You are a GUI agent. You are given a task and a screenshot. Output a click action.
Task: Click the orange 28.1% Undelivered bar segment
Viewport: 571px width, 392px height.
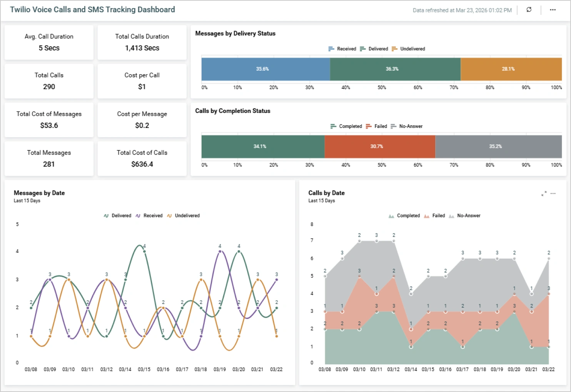(x=511, y=69)
